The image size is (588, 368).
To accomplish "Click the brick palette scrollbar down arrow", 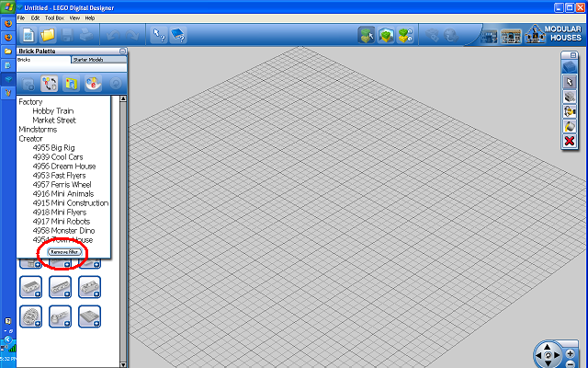I will point(123,364).
